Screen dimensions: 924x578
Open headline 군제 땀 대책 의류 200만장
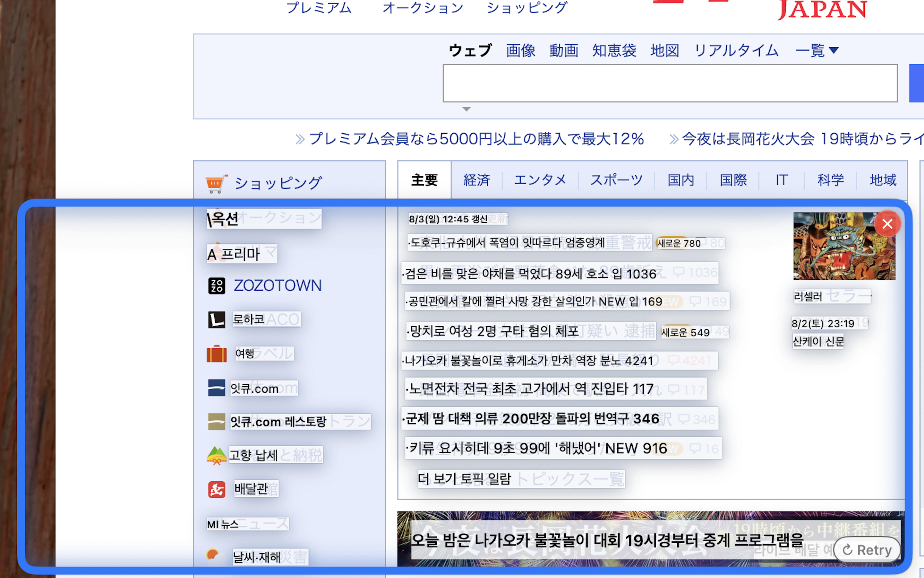[x=560, y=419]
